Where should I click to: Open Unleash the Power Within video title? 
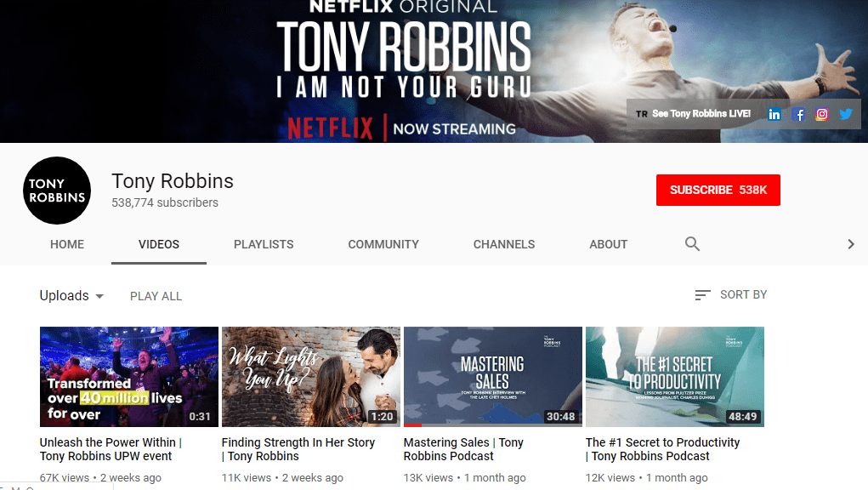point(111,449)
